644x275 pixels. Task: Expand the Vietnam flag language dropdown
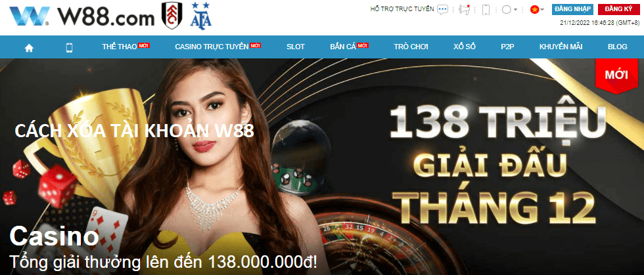538,9
